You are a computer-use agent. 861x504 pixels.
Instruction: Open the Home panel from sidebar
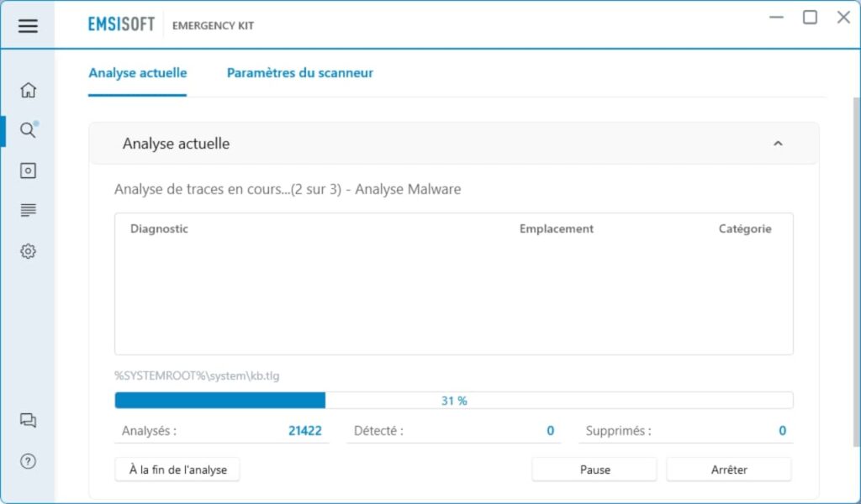[28, 89]
